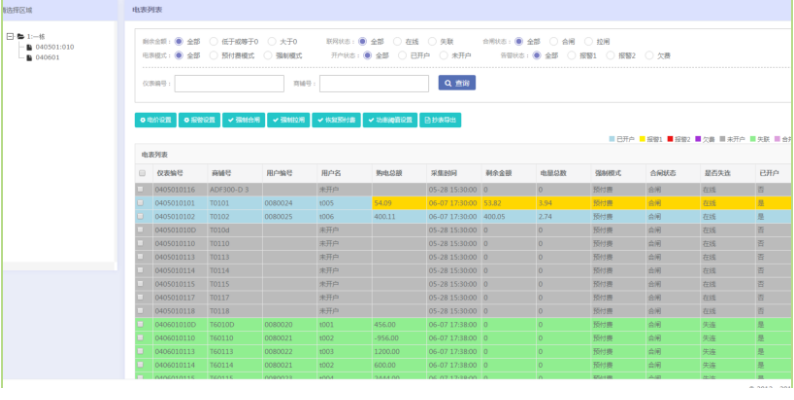Select tree node 040601
Screen dimensions: 794x400
(x=47, y=58)
